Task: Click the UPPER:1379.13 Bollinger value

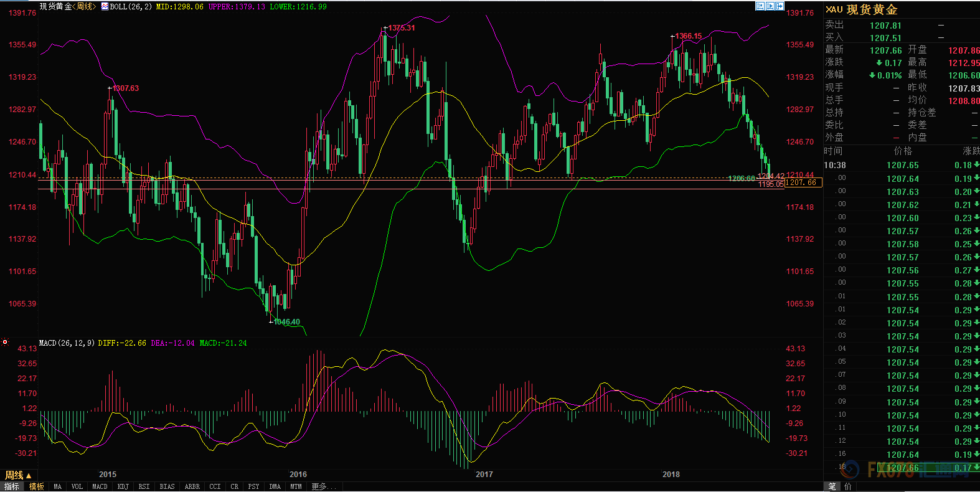Action: (237, 7)
